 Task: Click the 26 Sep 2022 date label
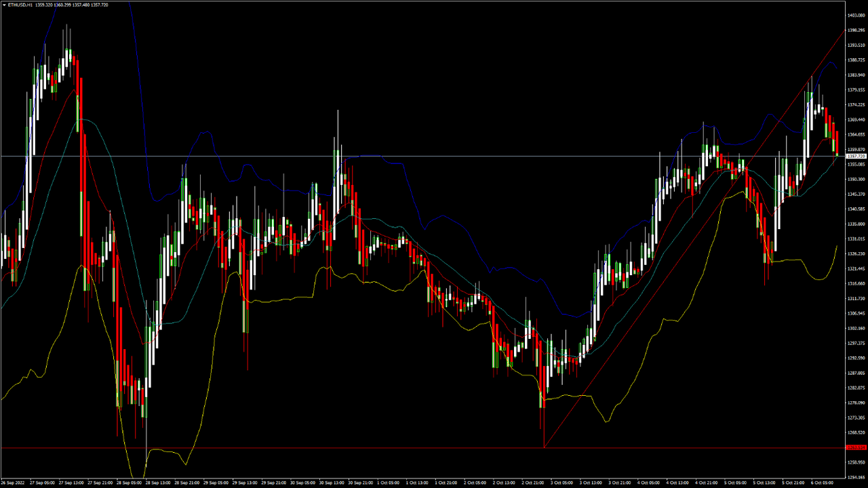pos(13,483)
